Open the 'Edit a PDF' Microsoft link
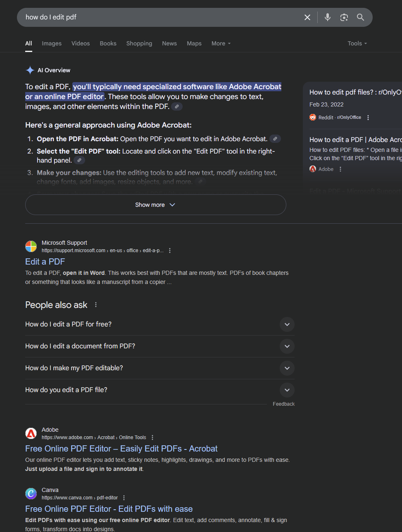 (45, 262)
